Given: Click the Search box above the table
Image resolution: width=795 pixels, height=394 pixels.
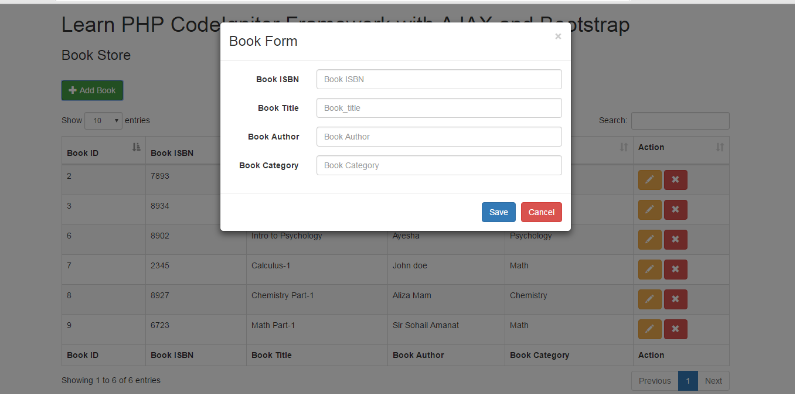Looking at the screenshot, I should (x=680, y=121).
